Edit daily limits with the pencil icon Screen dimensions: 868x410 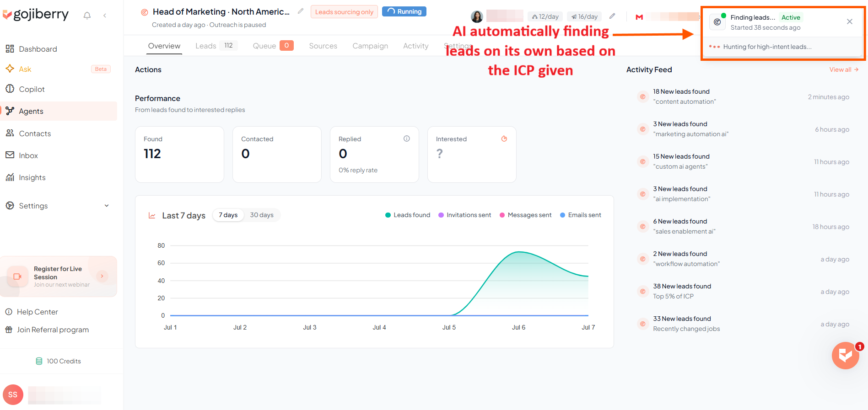tap(612, 16)
